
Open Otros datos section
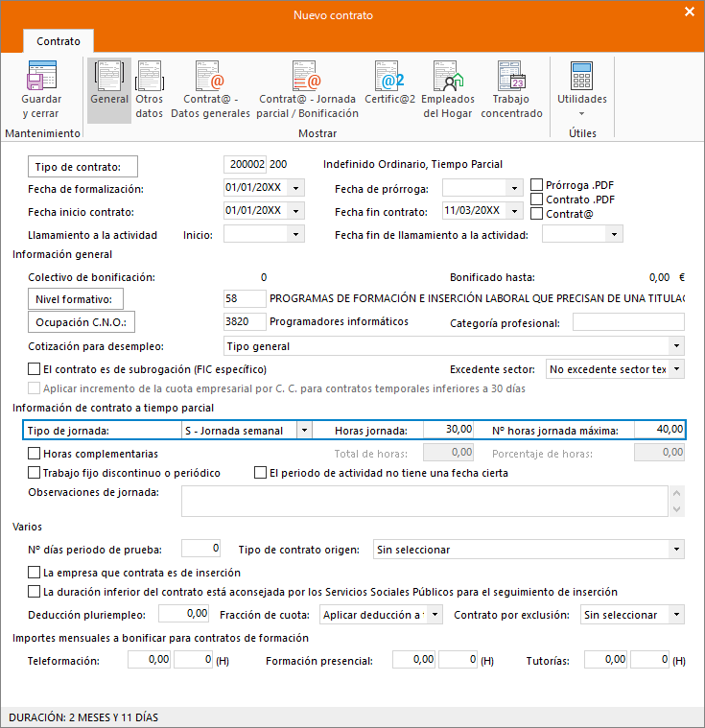[x=149, y=89]
